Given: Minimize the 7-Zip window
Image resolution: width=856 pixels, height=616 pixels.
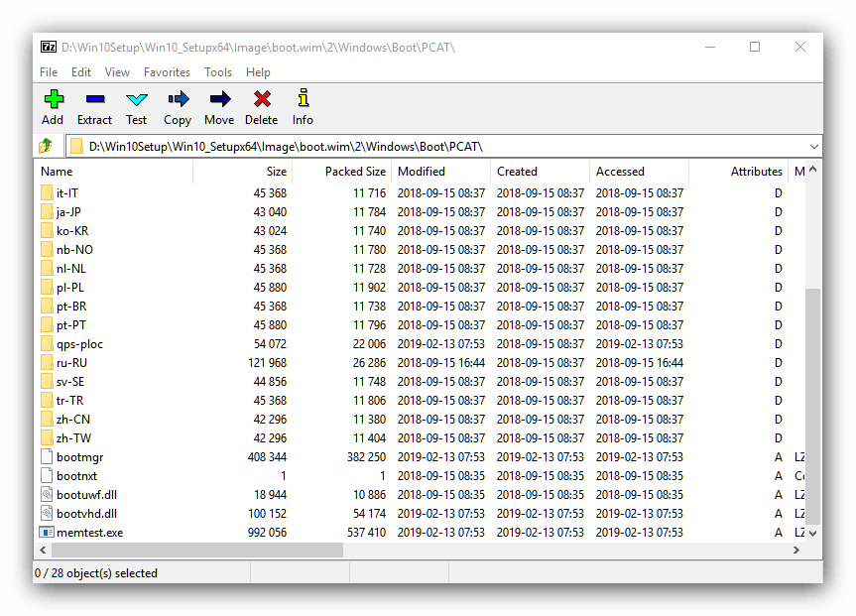Looking at the screenshot, I should click(x=710, y=47).
